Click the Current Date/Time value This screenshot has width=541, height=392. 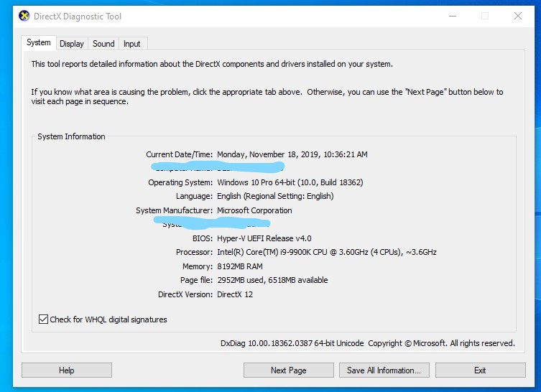point(292,154)
